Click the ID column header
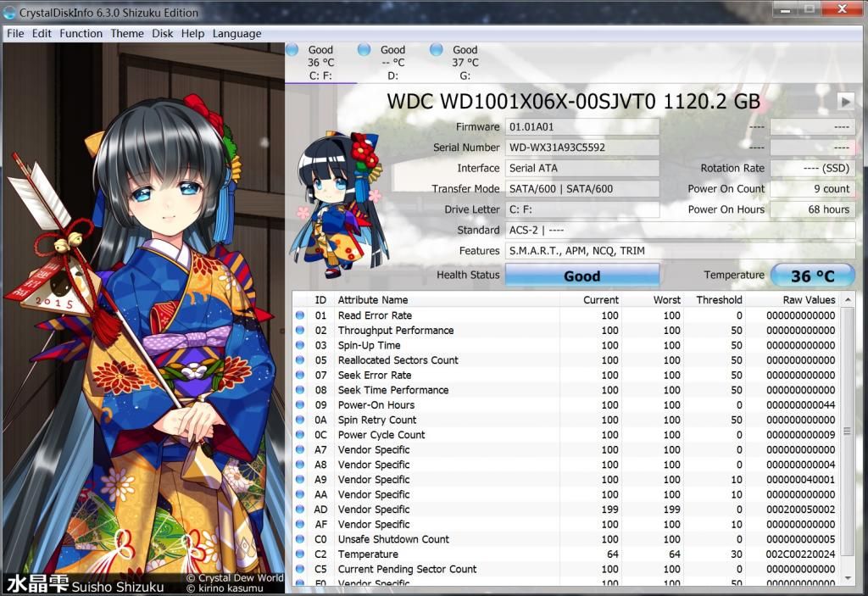Screen dimensions: 868x596 coord(320,299)
